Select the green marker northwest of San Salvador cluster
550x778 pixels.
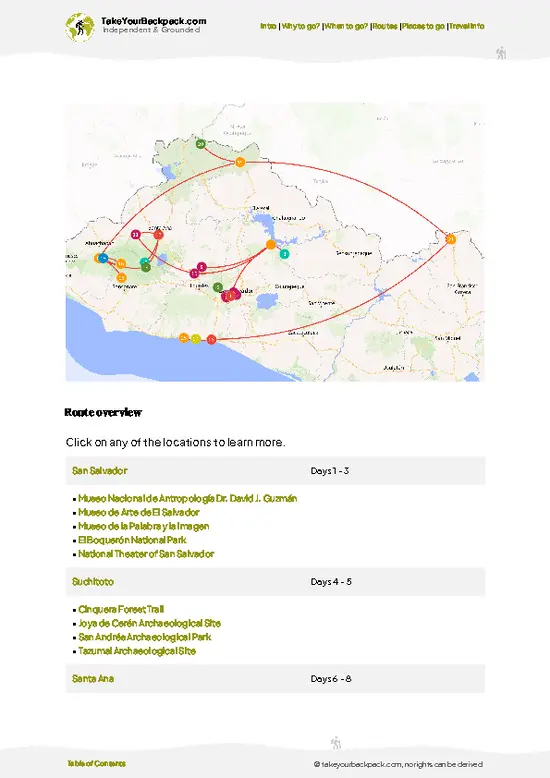[x=217, y=287]
